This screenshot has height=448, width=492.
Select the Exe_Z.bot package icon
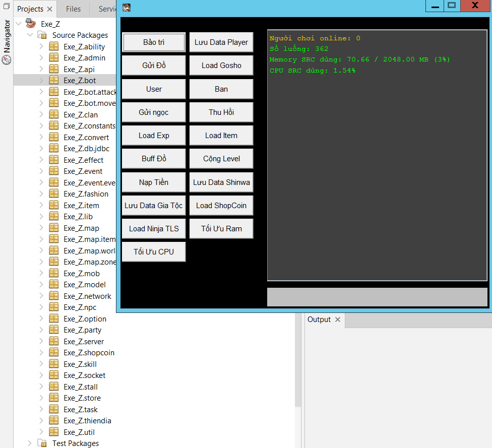53,80
